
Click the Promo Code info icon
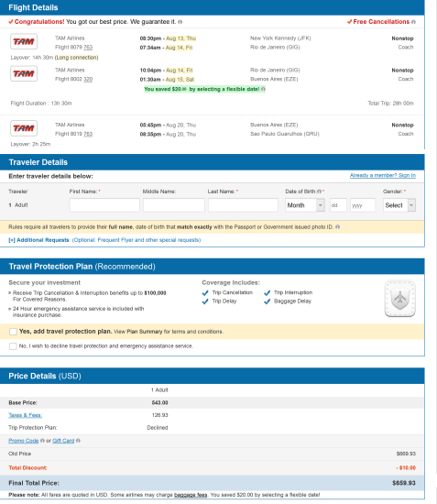coord(42,441)
